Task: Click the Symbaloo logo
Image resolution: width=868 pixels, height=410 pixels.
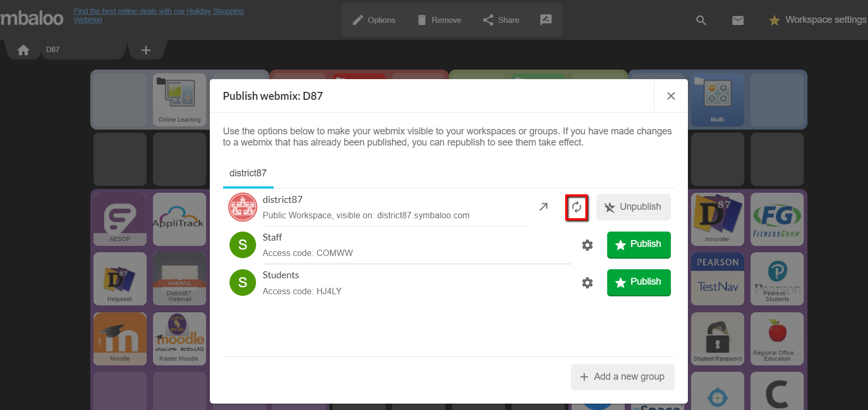Action: coord(32,18)
